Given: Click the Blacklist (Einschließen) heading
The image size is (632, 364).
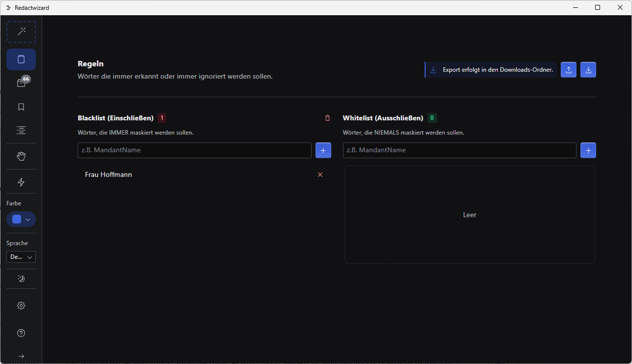Looking at the screenshot, I should point(115,118).
